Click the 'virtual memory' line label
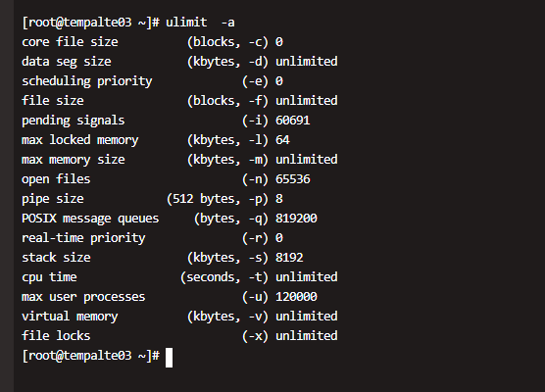 point(70,317)
